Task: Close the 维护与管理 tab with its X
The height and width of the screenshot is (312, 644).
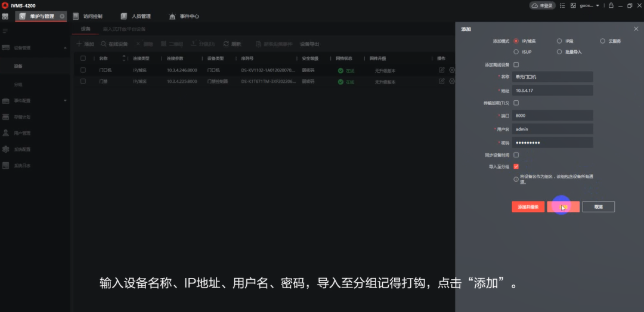Action: pyautogui.click(x=62, y=16)
